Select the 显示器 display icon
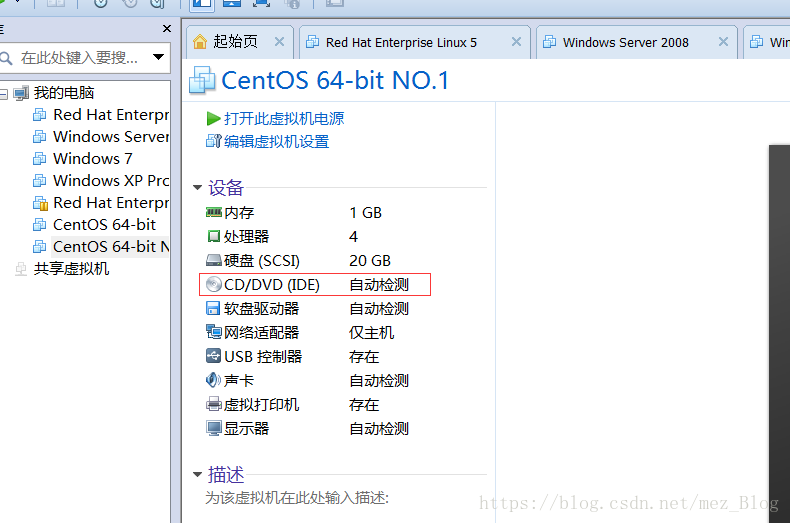Image resolution: width=790 pixels, height=523 pixels. 214,428
